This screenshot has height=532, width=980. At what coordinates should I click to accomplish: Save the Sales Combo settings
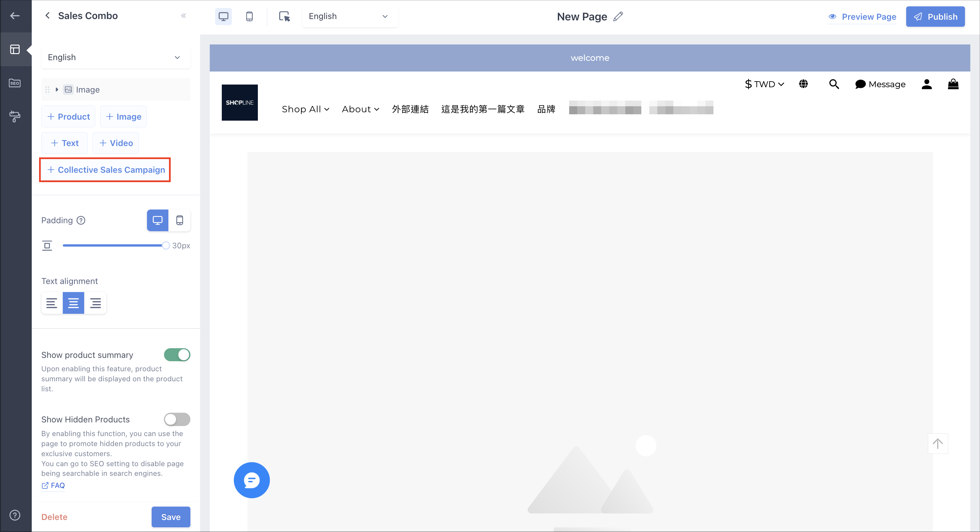coord(171,517)
